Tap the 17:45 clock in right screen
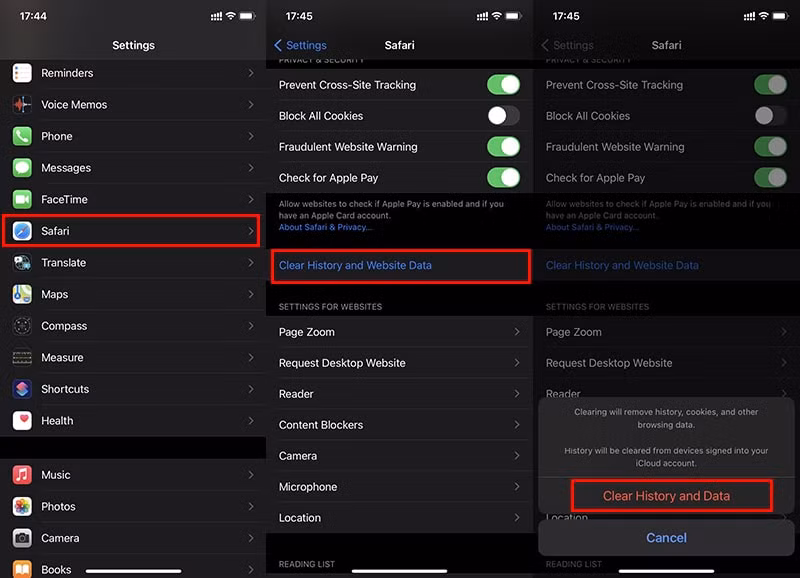 click(566, 16)
